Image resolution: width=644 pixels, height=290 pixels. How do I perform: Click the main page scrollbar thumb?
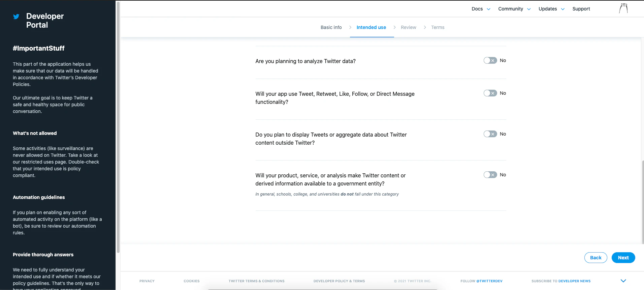coord(643,202)
